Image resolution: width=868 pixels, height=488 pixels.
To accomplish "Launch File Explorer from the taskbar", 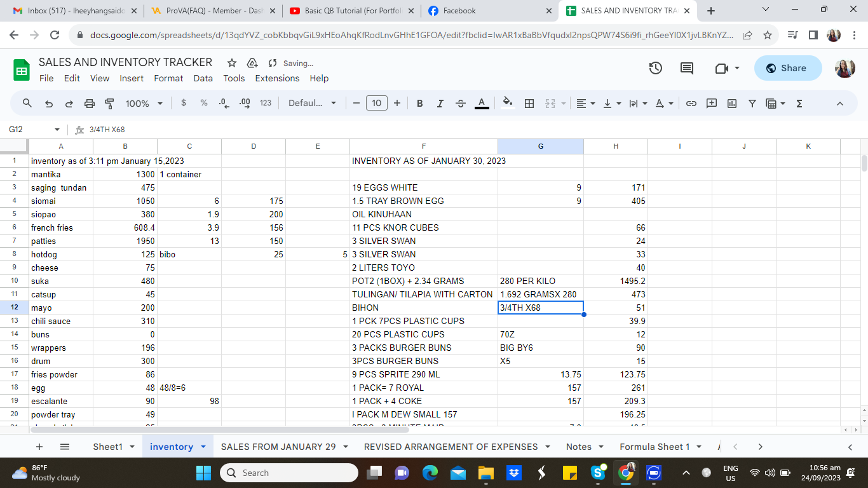I will 485,473.
